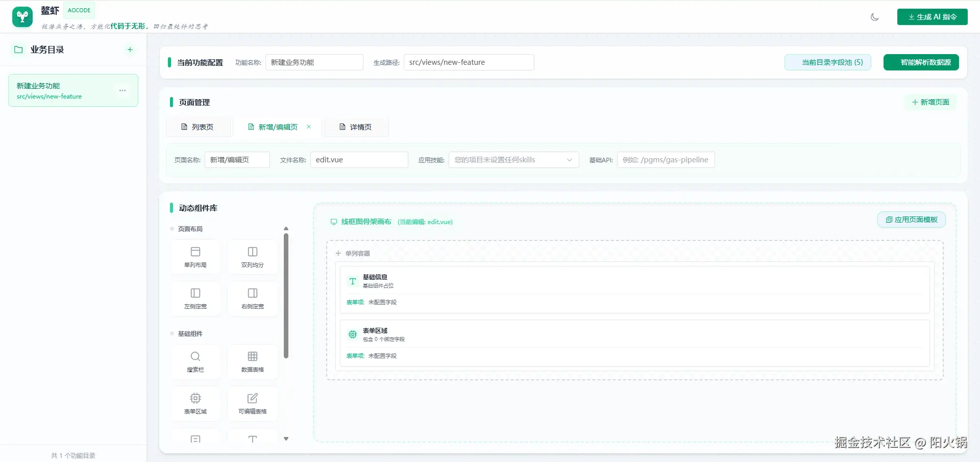
Task: Pick the 表单区域 component in the component library
Action: (x=195, y=404)
